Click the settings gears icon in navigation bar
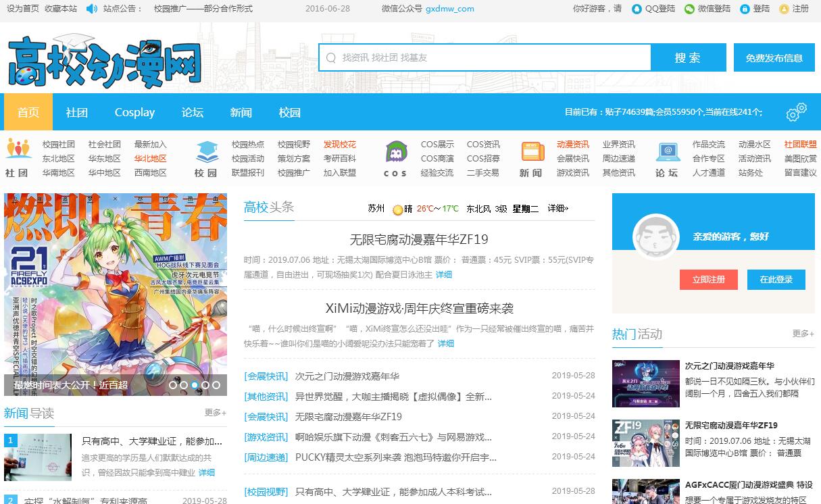This screenshot has width=821, height=504. [x=797, y=112]
